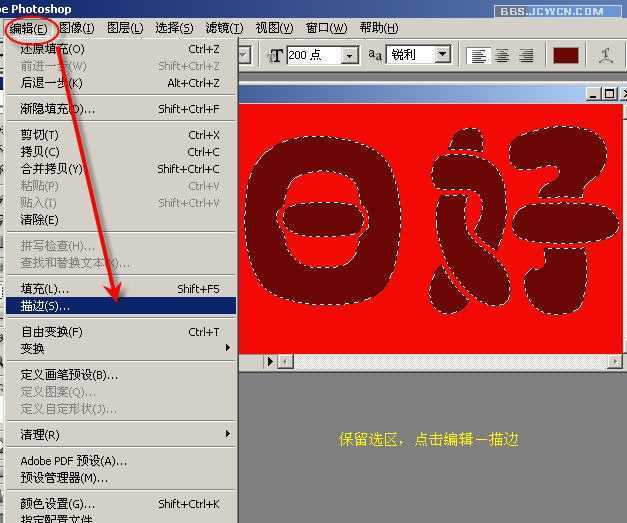Open the 窗口(W) menu

(326, 28)
